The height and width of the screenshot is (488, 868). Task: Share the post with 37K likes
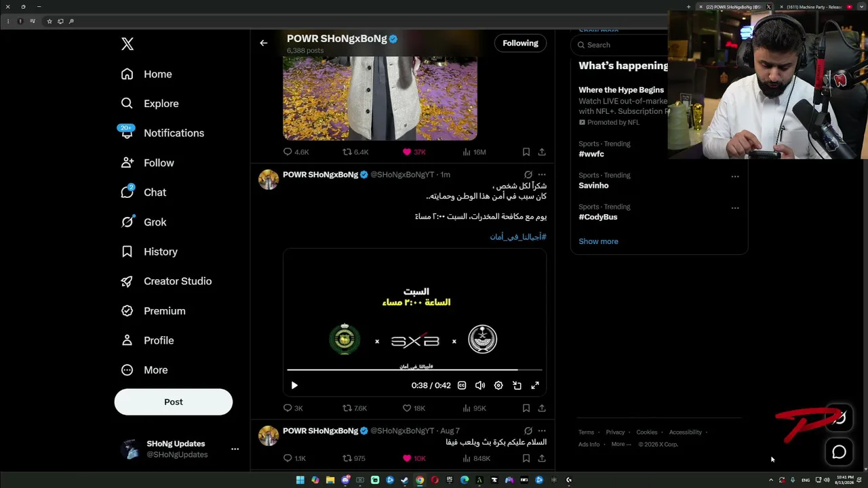point(542,152)
